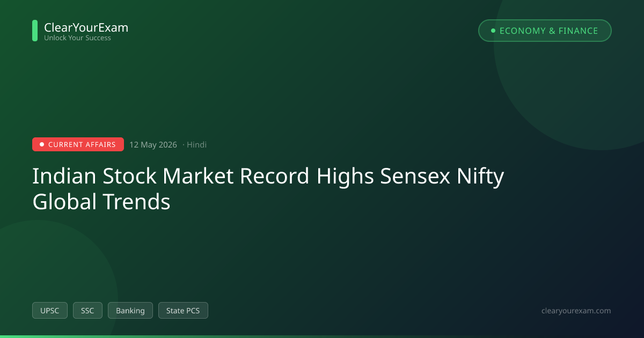Select the UPSC exam tag
644x338 pixels.
[x=50, y=311]
